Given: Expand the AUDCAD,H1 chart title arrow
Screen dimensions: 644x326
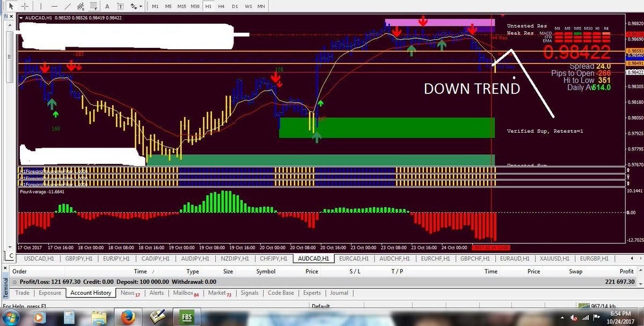Looking at the screenshot, I should [x=21, y=18].
